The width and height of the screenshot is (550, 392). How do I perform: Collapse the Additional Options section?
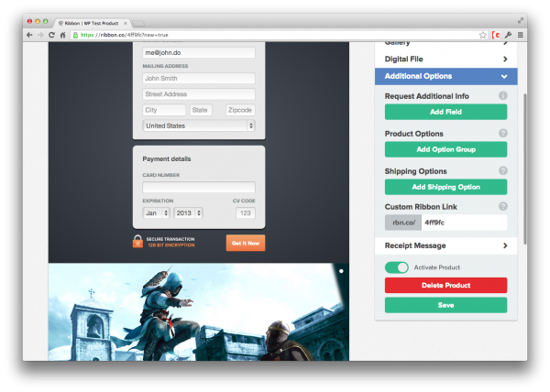[445, 76]
